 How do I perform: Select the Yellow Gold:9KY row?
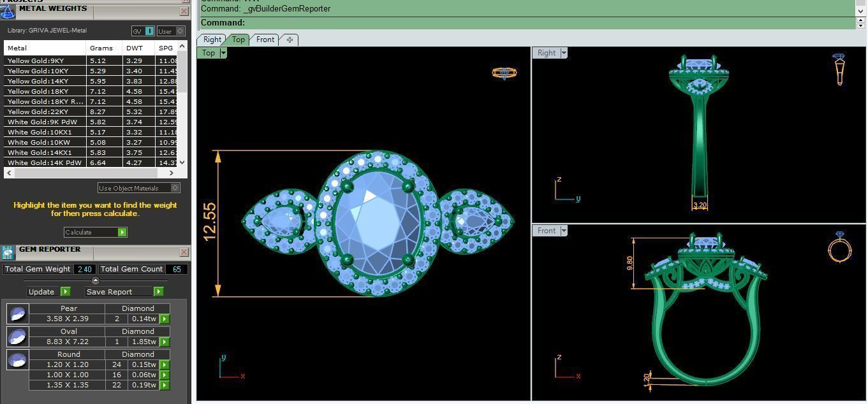coord(91,61)
